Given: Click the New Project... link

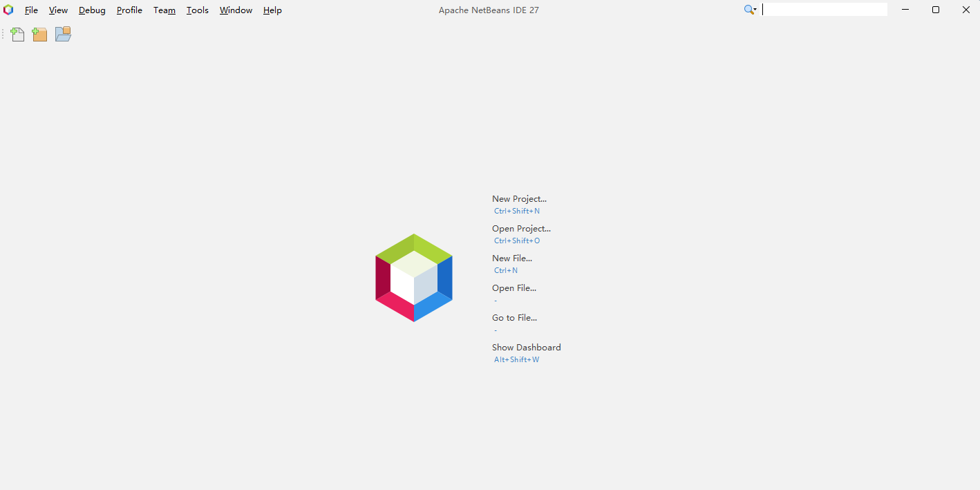Looking at the screenshot, I should [x=519, y=198].
